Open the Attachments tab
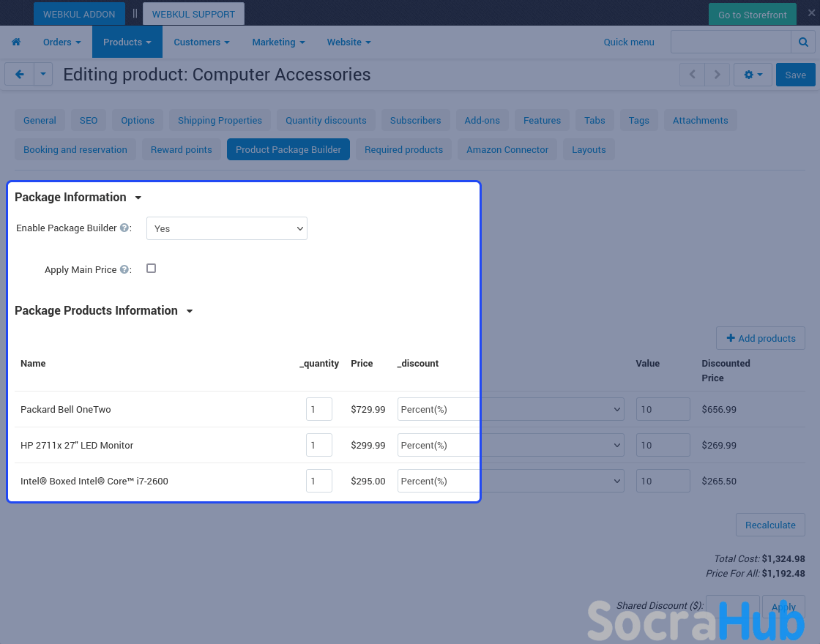The width and height of the screenshot is (820, 644). click(x=700, y=120)
